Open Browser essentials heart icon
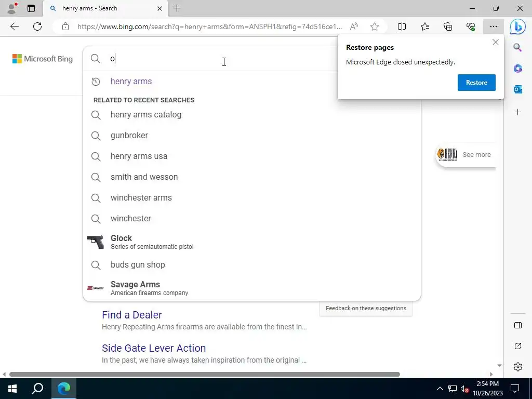Image resolution: width=532 pixels, height=399 pixels. pos(471,26)
